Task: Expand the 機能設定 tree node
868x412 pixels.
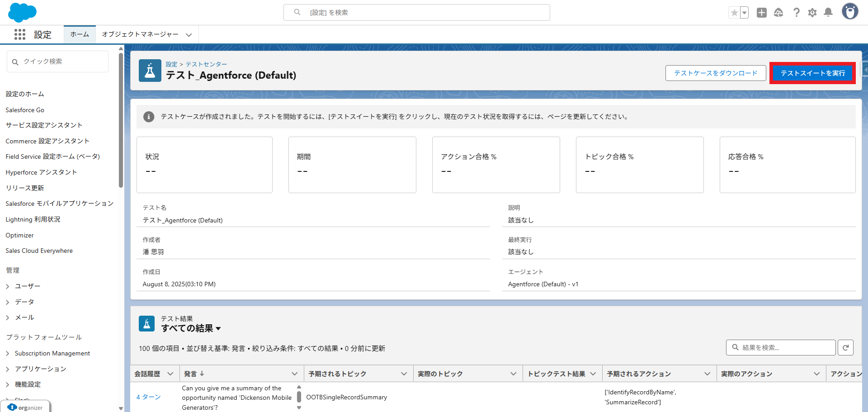Action: 8,384
